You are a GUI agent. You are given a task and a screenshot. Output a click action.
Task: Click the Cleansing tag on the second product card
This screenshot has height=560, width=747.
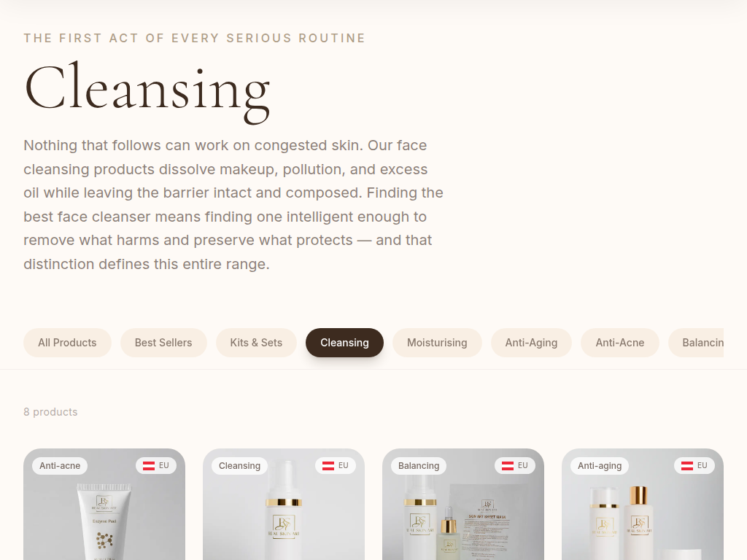pos(239,466)
